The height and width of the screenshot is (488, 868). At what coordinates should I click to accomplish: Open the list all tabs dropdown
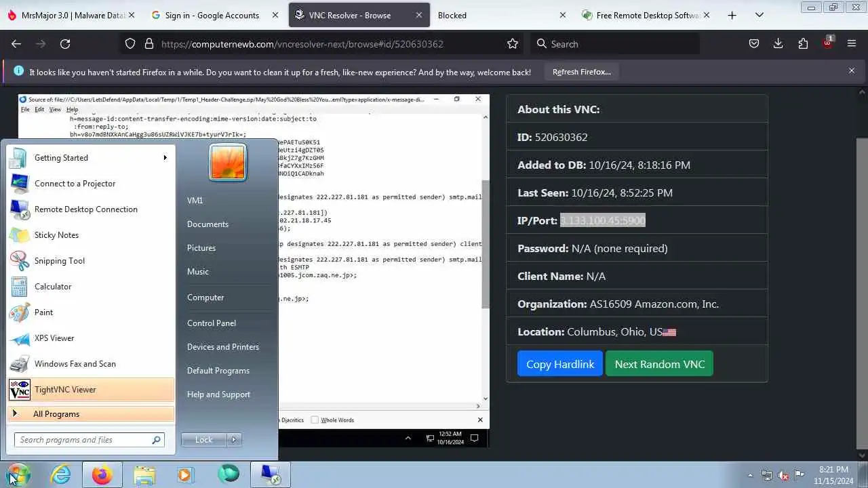759,15
